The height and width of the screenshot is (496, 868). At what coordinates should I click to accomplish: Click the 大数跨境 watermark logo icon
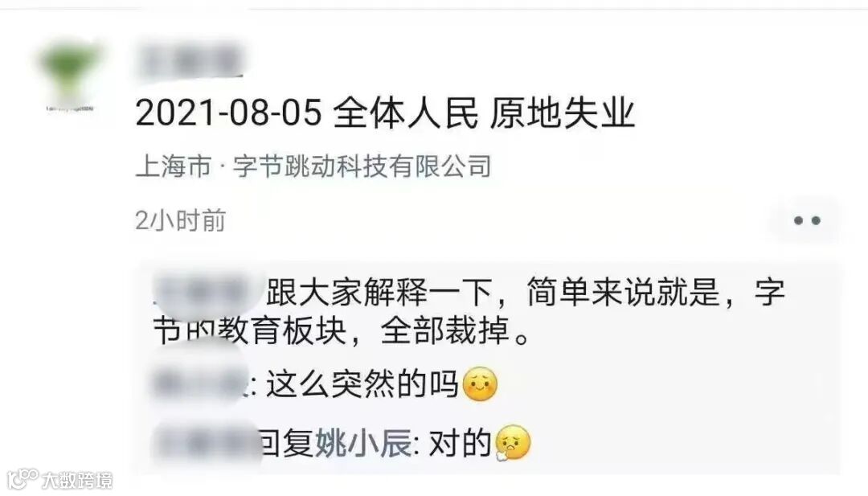pyautogui.click(x=23, y=479)
